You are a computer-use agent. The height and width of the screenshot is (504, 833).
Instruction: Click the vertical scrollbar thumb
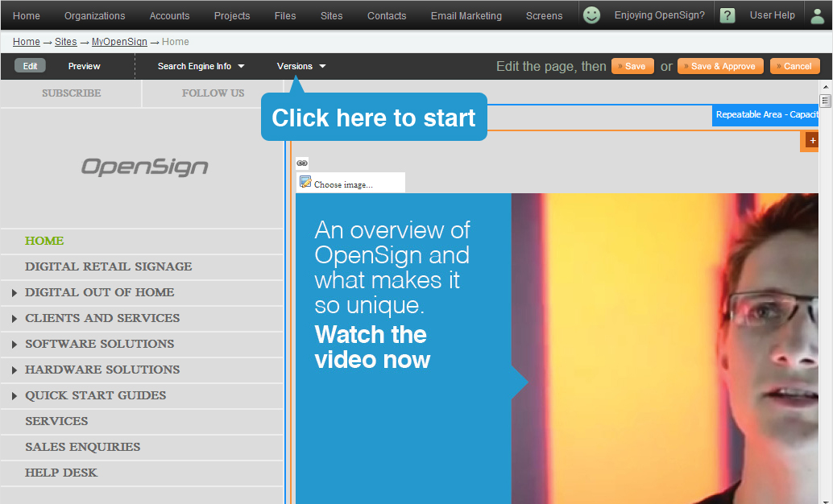[825, 101]
